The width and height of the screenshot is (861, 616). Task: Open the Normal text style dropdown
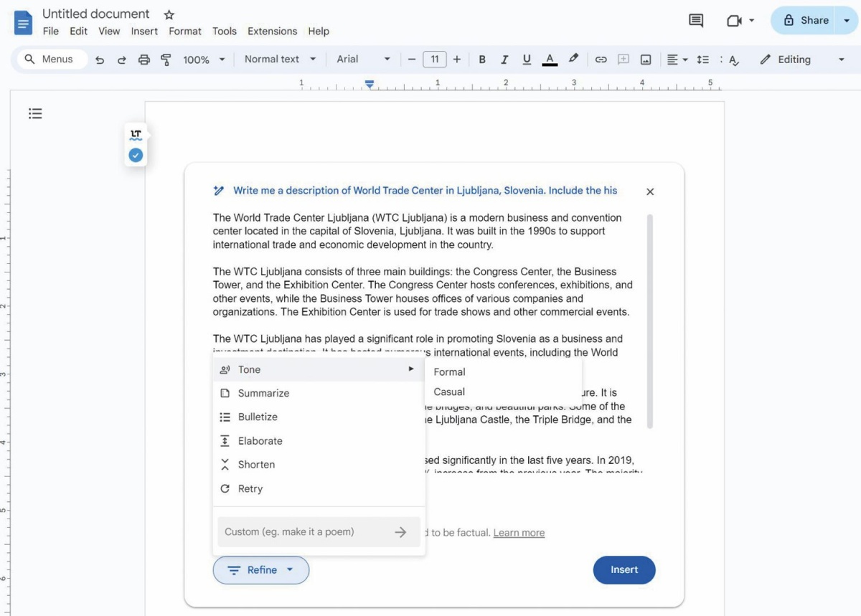point(280,60)
